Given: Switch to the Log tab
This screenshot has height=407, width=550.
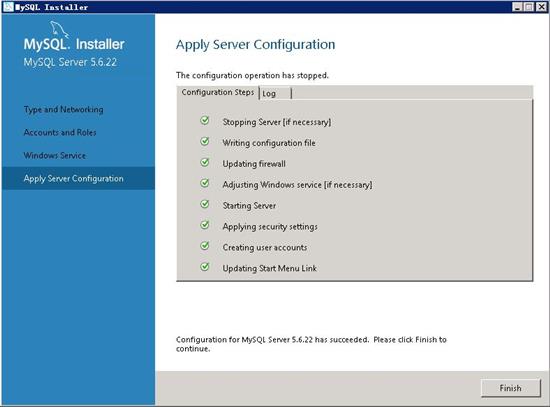Looking at the screenshot, I should [275, 93].
